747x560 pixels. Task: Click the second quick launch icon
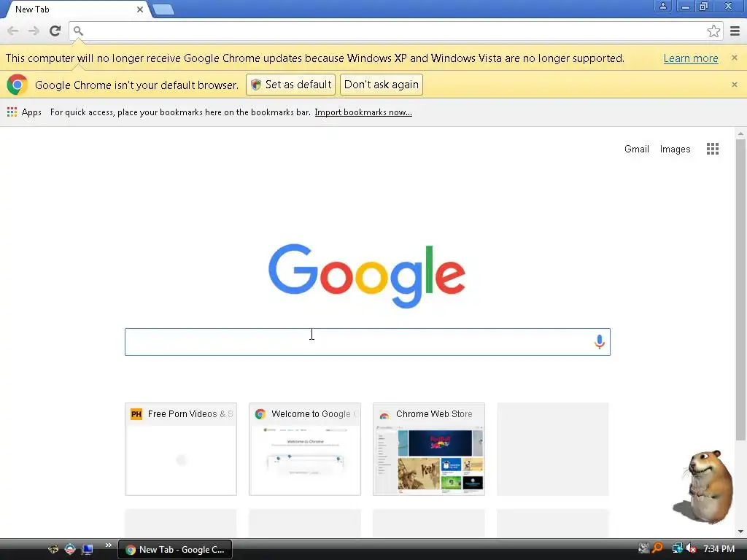pyautogui.click(x=70, y=550)
